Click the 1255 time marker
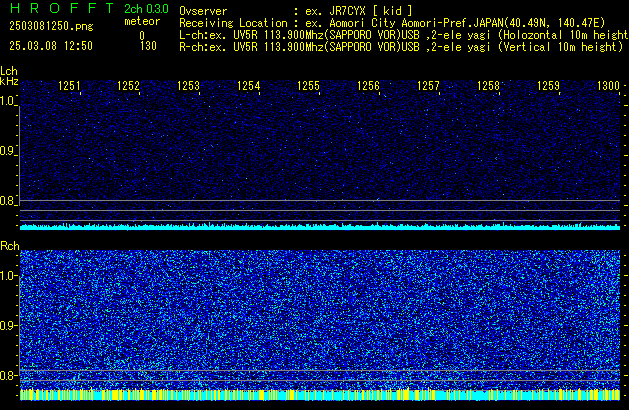 308,86
